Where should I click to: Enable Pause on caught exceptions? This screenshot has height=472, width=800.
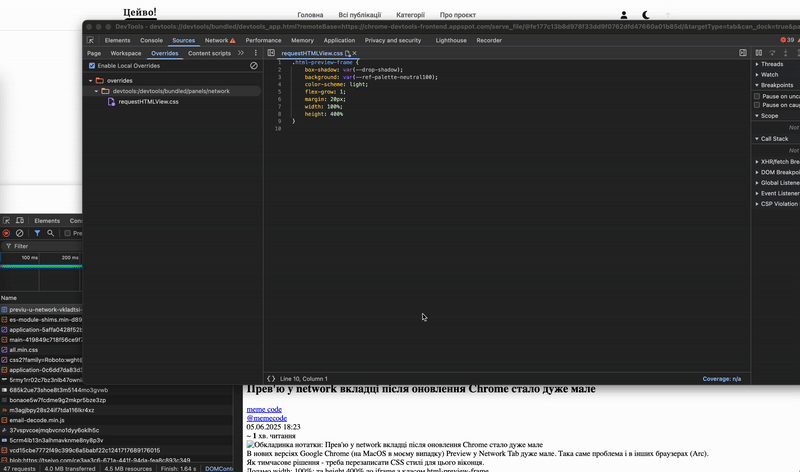[x=759, y=105]
